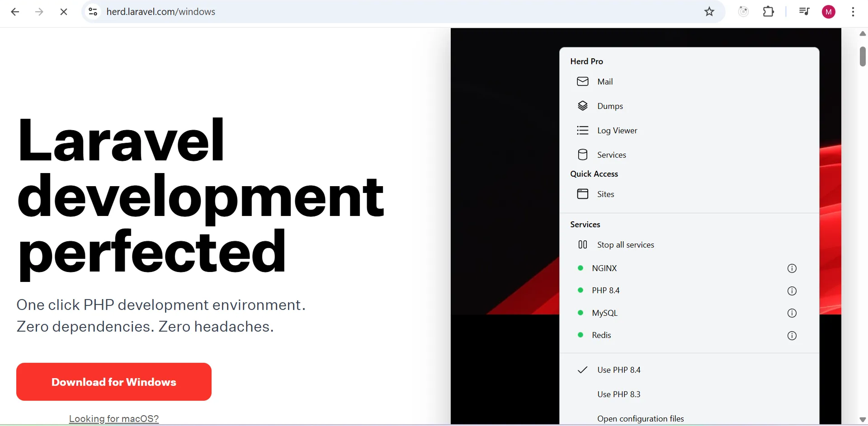
Task: Click the page scrollbar up arrow
Action: 863,33
